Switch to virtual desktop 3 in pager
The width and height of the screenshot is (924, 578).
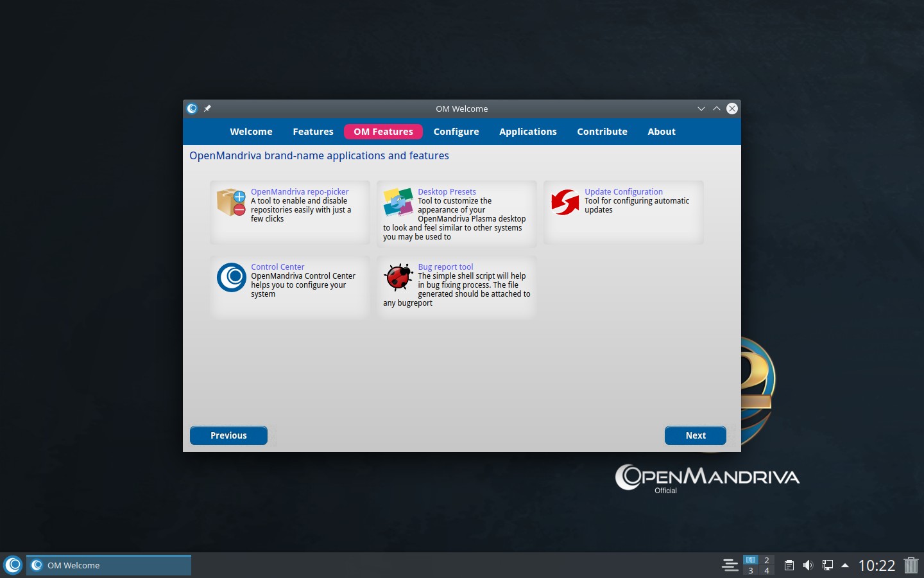751,570
